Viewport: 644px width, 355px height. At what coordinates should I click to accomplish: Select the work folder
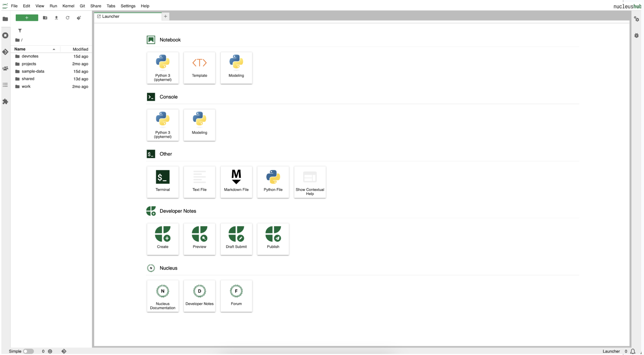52,86
